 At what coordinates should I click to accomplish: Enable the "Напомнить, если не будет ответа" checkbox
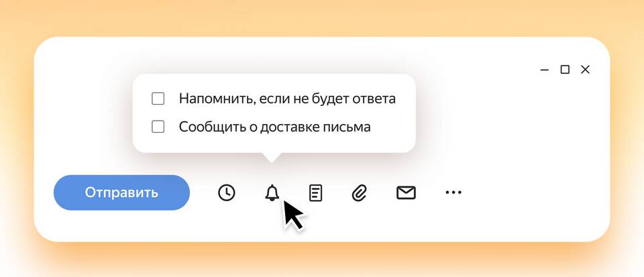click(x=158, y=99)
